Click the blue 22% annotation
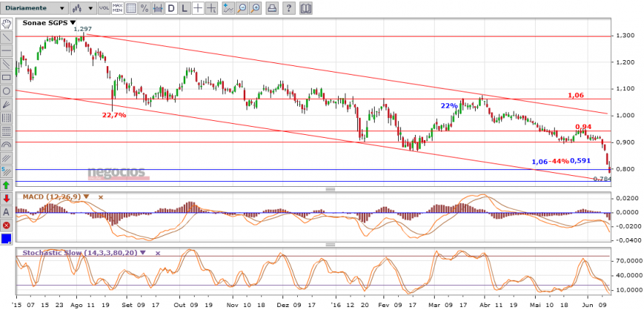Viewport: 644px width, 310px height. 449,106
